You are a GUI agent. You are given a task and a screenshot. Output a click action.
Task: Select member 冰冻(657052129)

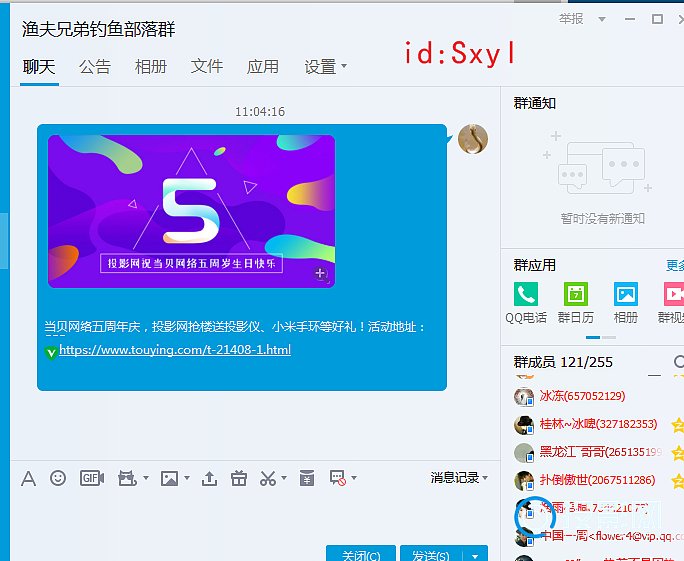click(582, 396)
